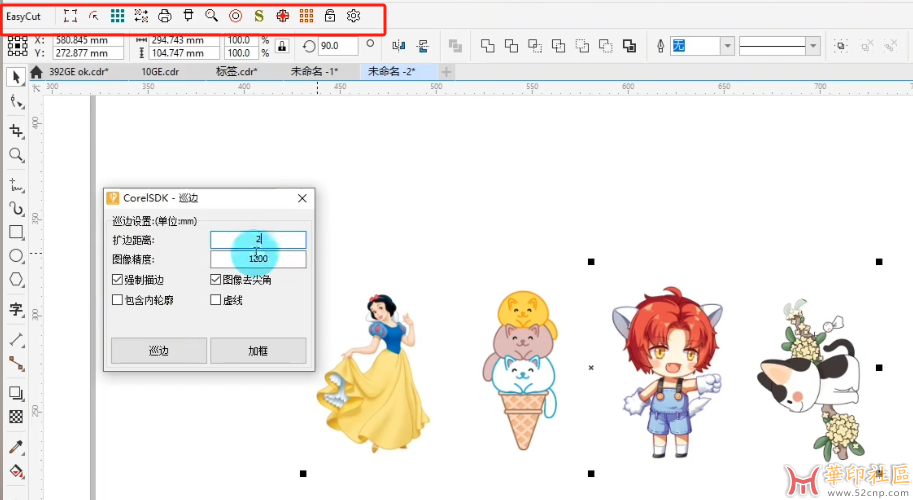
Task: Click the 巡边 button in dialog
Action: coord(158,350)
